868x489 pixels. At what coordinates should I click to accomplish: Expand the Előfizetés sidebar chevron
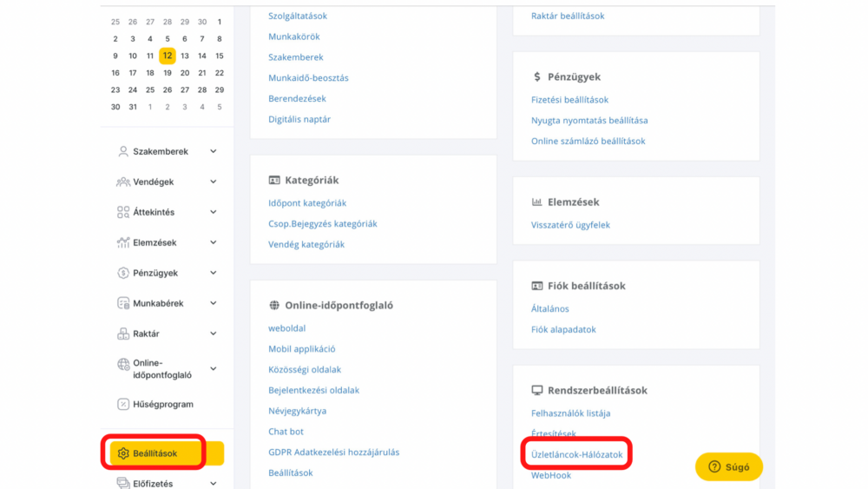(214, 484)
